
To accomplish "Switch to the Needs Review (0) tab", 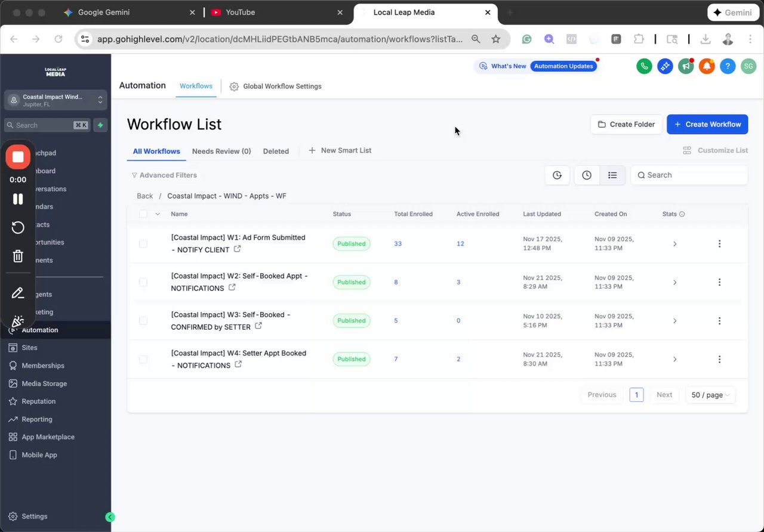I will coord(221,151).
